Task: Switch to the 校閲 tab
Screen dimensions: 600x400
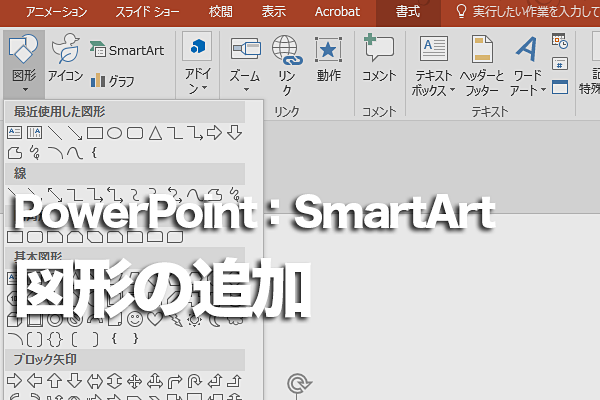Action: (x=220, y=12)
